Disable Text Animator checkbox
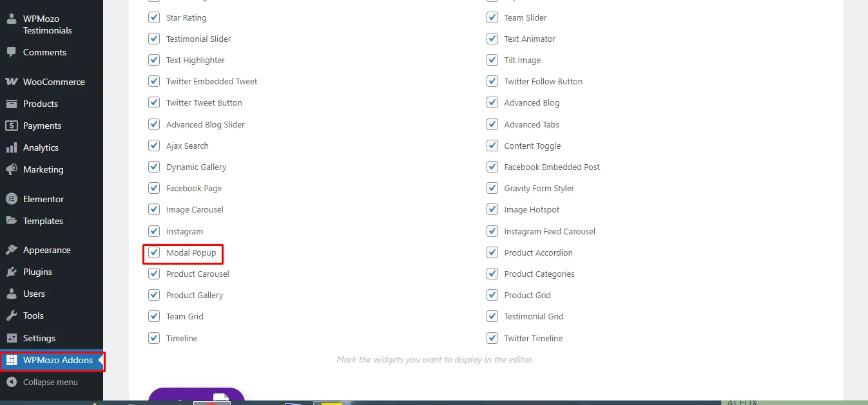The width and height of the screenshot is (868, 405). click(x=492, y=39)
